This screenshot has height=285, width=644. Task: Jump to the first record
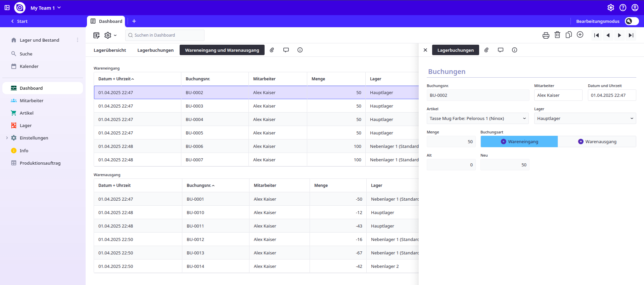(596, 35)
